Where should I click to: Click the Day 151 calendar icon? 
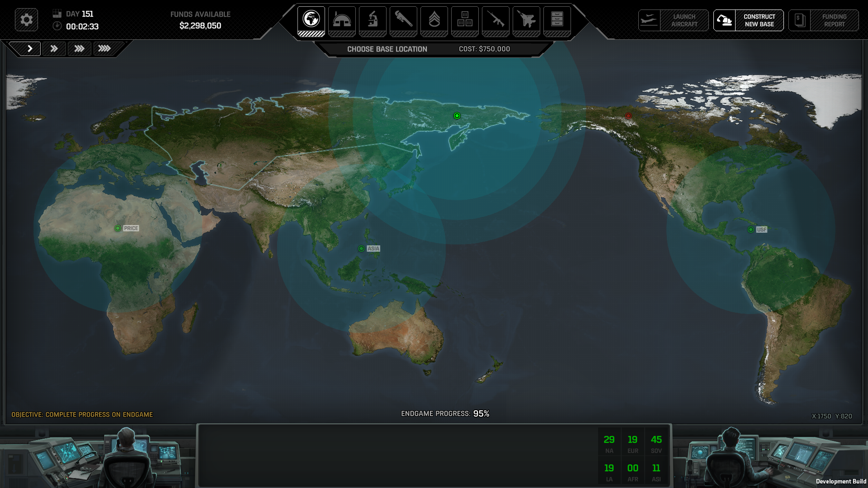pyautogui.click(x=57, y=14)
